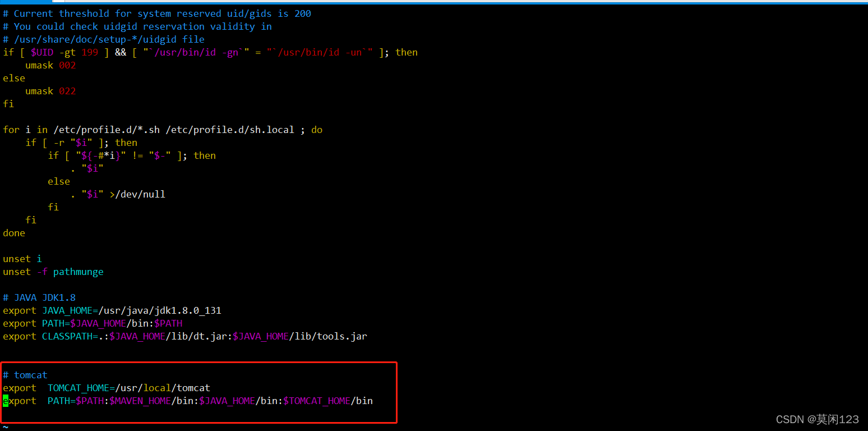868x431 pixels.
Task: Click "$TOMCAT_HOME/bin" in the PATH export
Action: coord(328,401)
